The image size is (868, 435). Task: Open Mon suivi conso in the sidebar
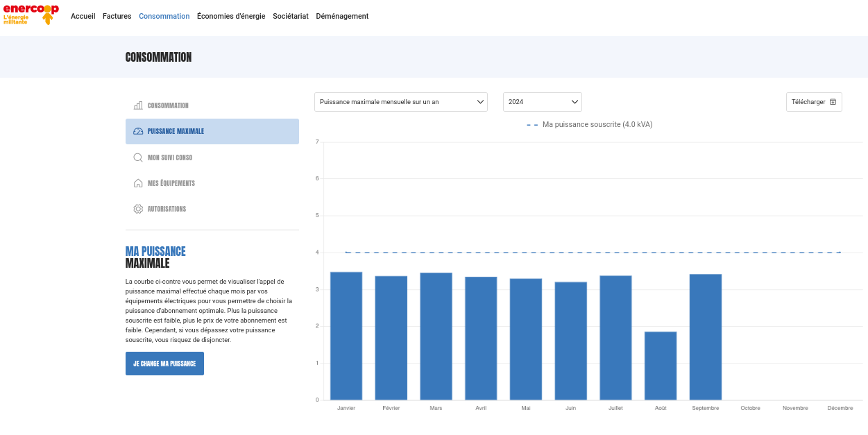point(212,157)
